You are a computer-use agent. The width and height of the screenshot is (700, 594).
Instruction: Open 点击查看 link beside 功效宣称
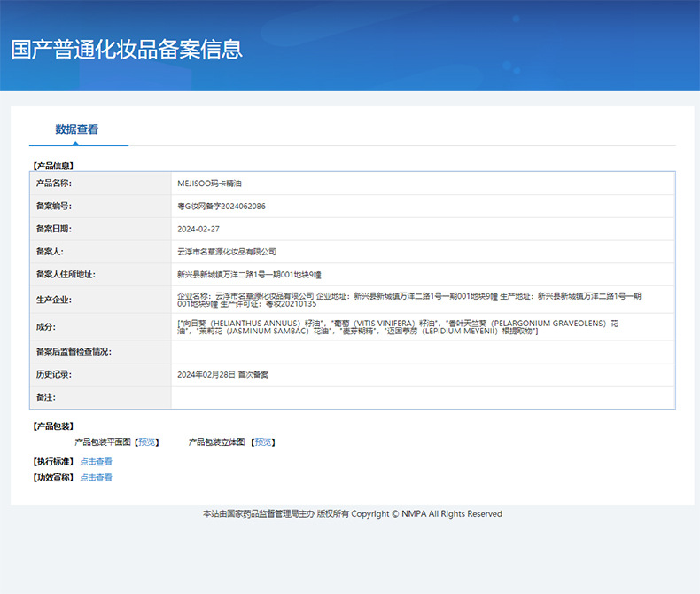96,478
